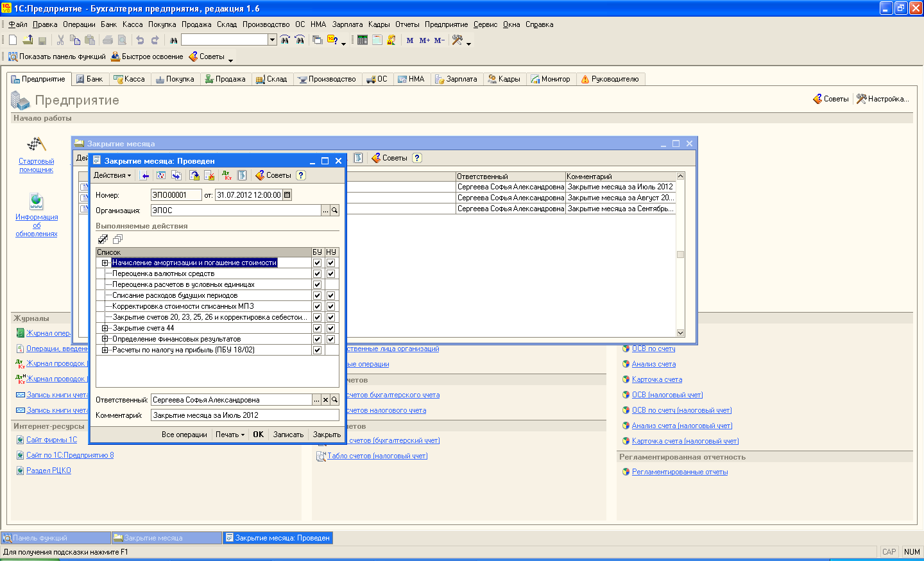Screen dimensions: 924x561
Task: Click scroll-down arrow of Закрытие месяца list
Action: coord(681,332)
